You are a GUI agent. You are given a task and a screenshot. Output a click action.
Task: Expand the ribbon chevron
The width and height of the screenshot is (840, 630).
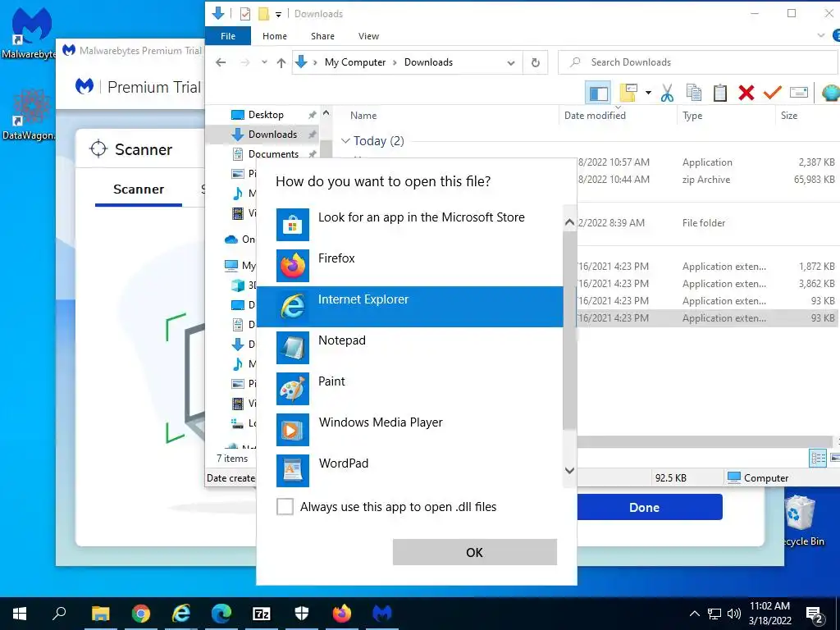coord(820,35)
